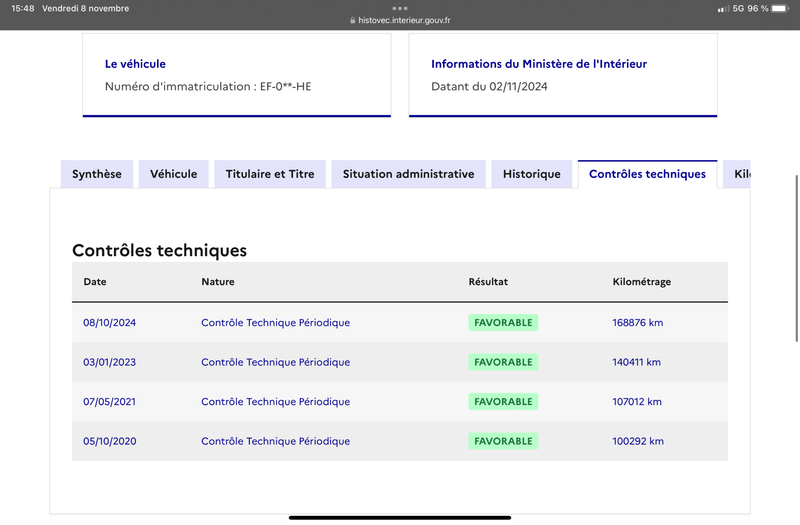Click the FAVORABLE badge for 08/10/2024
This screenshot has height=525, width=800.
tap(504, 322)
